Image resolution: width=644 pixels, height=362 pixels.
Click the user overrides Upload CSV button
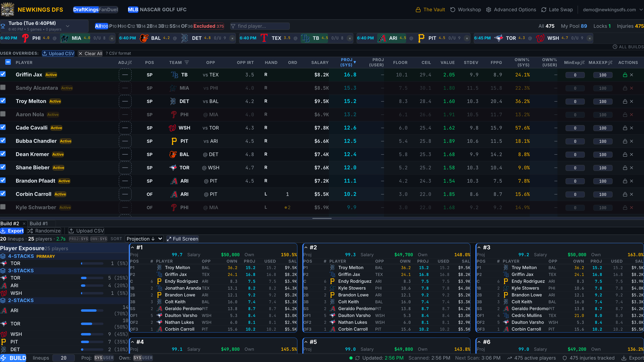point(58,53)
